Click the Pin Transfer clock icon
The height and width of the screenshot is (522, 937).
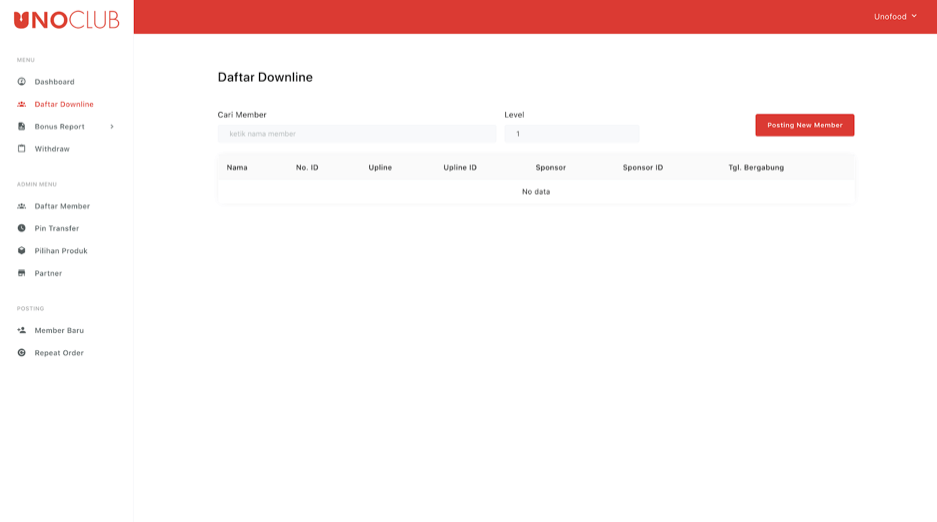21,228
